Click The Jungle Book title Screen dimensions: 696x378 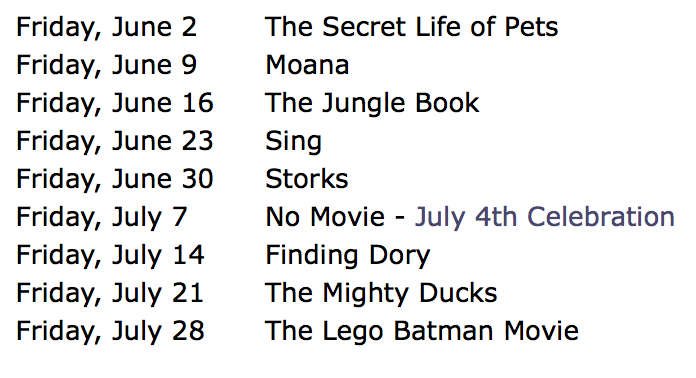click(x=372, y=104)
